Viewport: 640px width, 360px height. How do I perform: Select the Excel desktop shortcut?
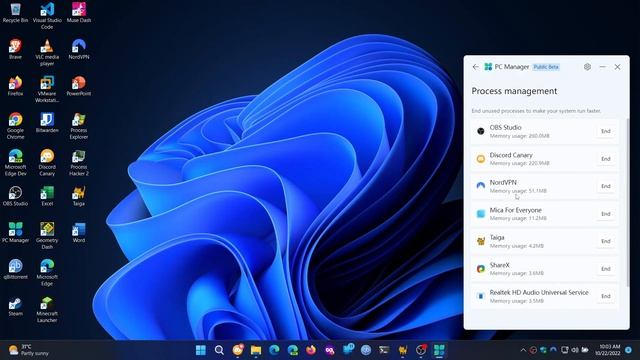(x=47, y=196)
